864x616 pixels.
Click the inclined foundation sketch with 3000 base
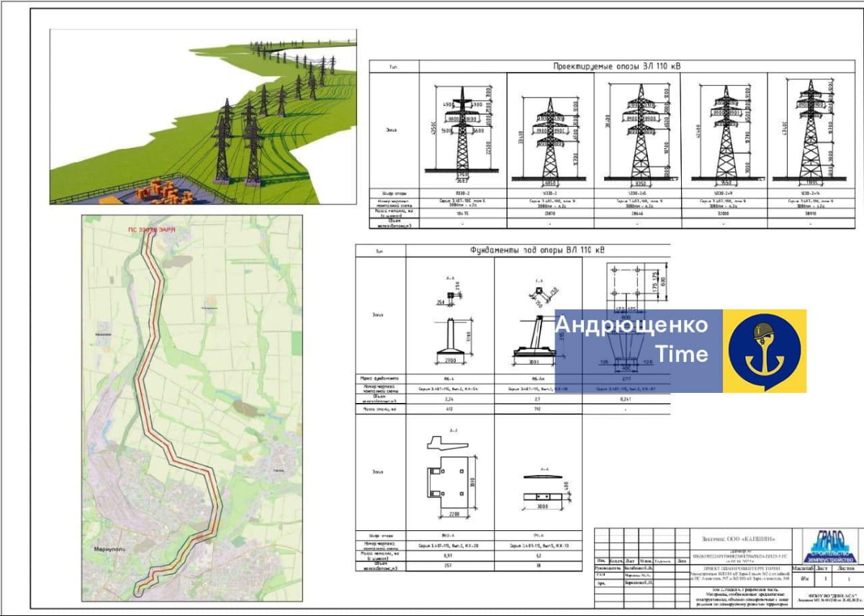(x=536, y=324)
